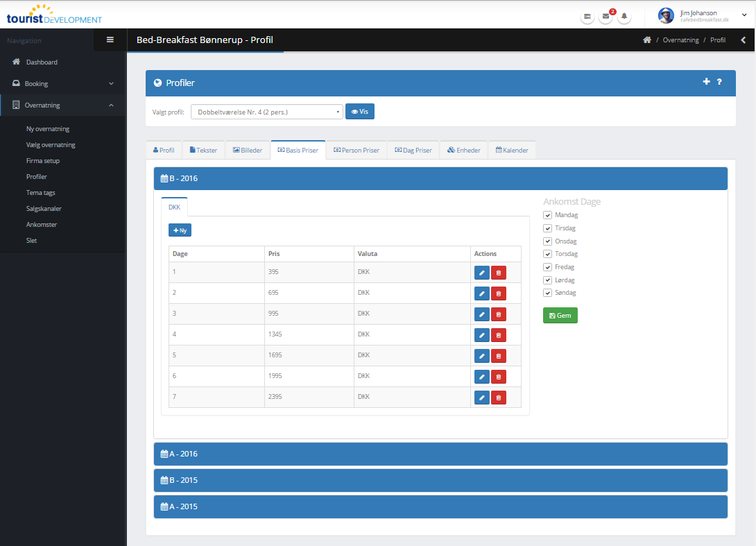This screenshot has height=546, width=756.
Task: Click the home icon in breadcrumb
Action: click(x=646, y=40)
